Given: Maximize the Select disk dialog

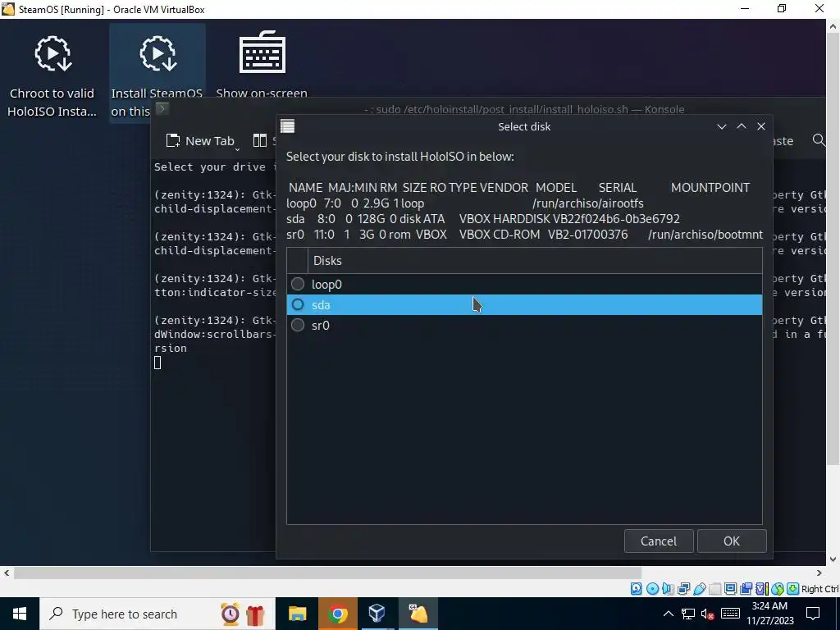Looking at the screenshot, I should click(742, 126).
